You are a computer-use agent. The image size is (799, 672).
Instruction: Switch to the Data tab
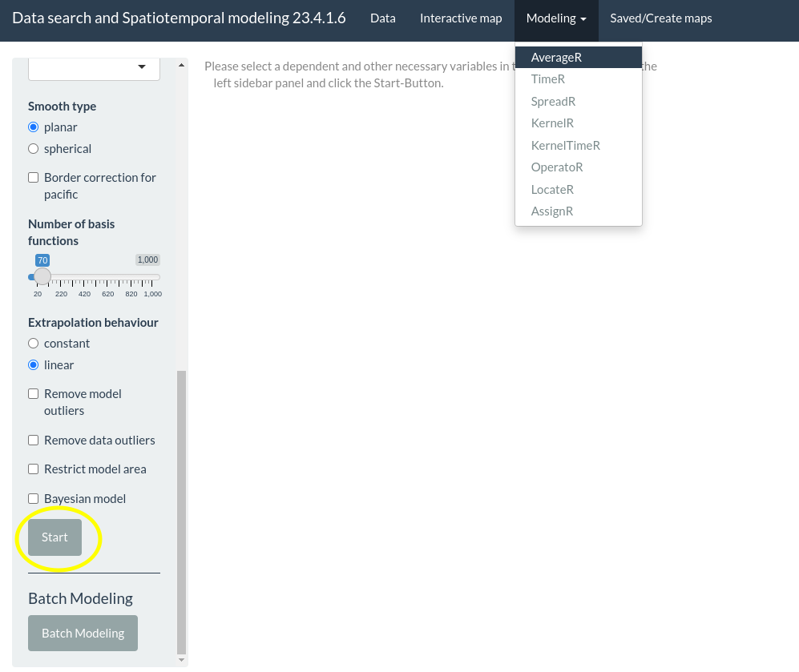[x=382, y=18]
